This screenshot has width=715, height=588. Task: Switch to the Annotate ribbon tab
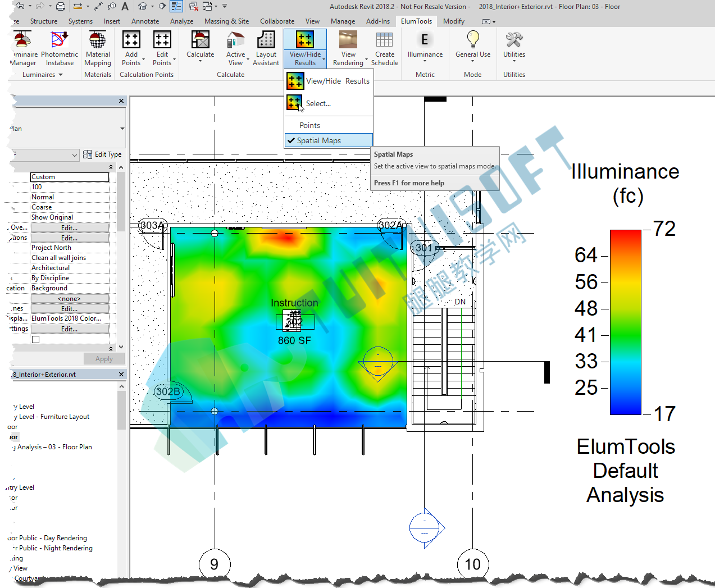click(145, 21)
